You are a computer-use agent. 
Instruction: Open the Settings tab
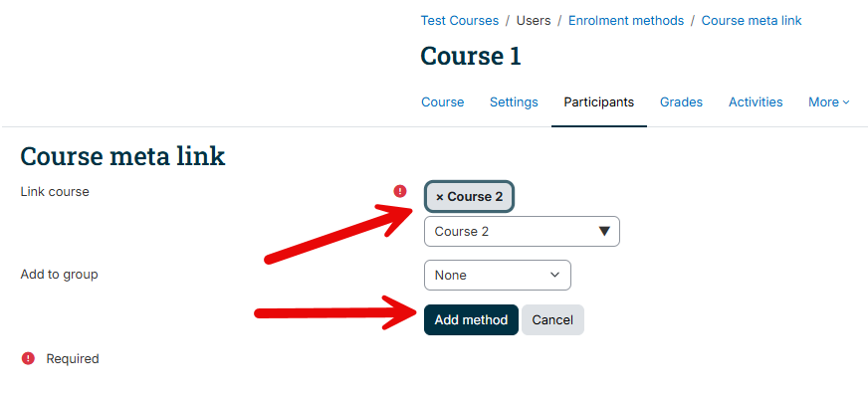point(514,102)
